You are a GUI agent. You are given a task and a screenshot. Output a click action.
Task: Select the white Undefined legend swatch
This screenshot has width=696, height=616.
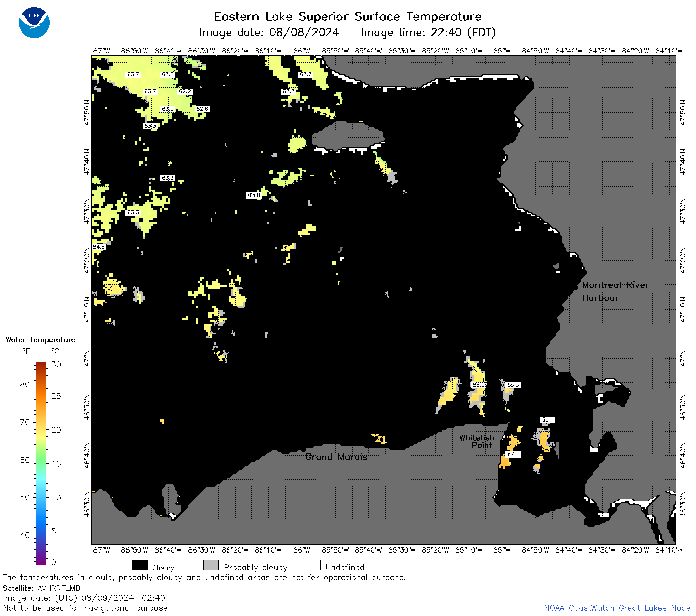click(x=312, y=565)
